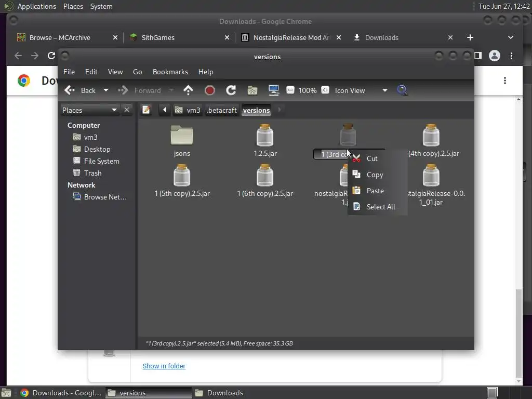Open the File menu

tap(69, 72)
